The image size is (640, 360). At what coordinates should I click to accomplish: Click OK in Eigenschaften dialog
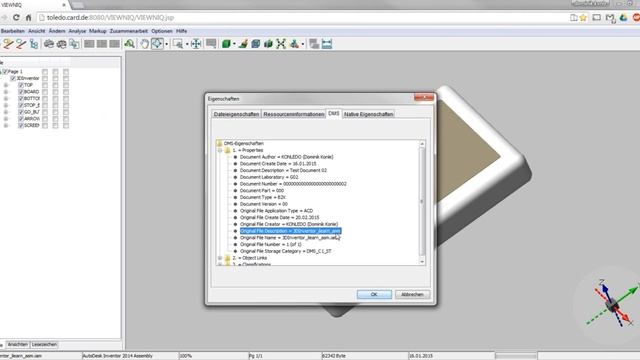[374, 294]
